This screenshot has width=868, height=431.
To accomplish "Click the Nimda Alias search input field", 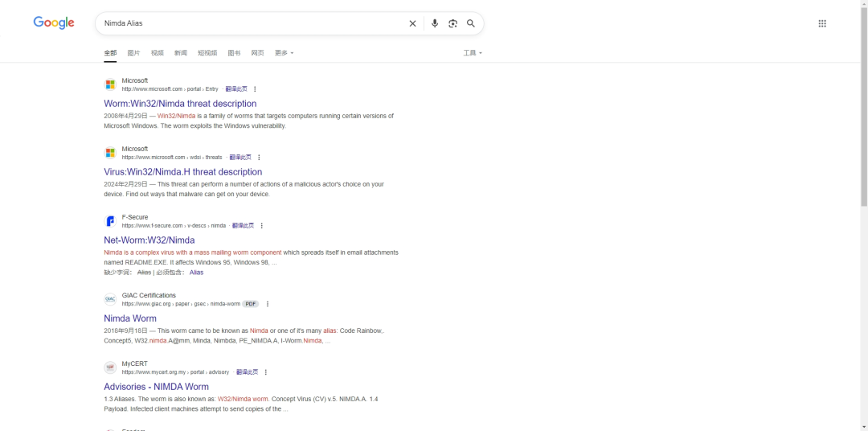I will (x=252, y=23).
